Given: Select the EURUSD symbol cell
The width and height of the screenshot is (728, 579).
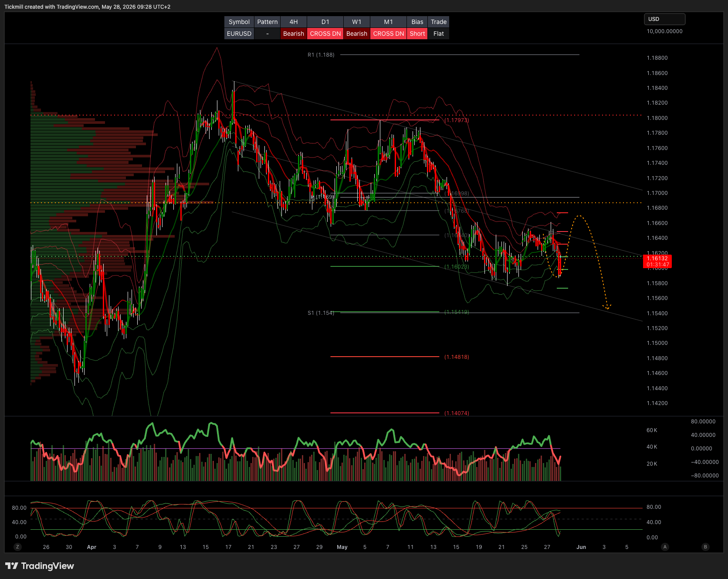Looking at the screenshot, I should pyautogui.click(x=239, y=34).
